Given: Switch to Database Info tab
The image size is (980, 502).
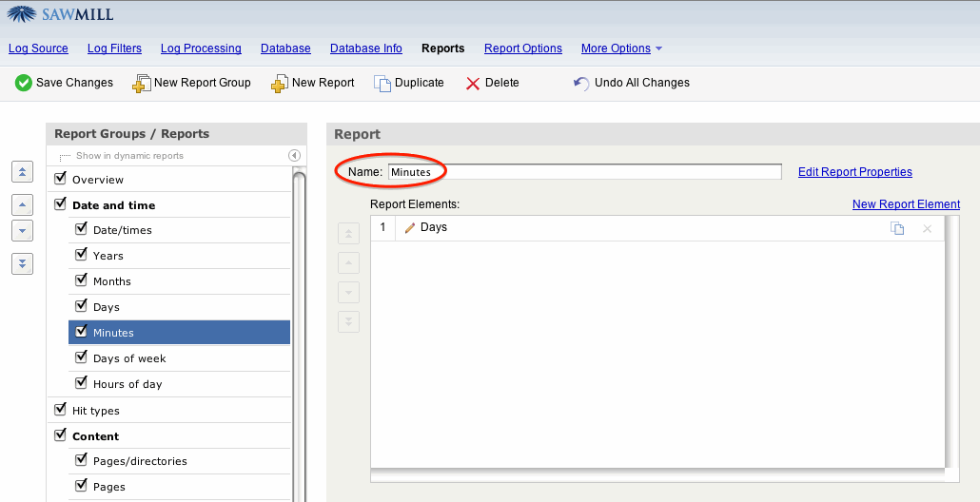Looking at the screenshot, I should point(365,48).
